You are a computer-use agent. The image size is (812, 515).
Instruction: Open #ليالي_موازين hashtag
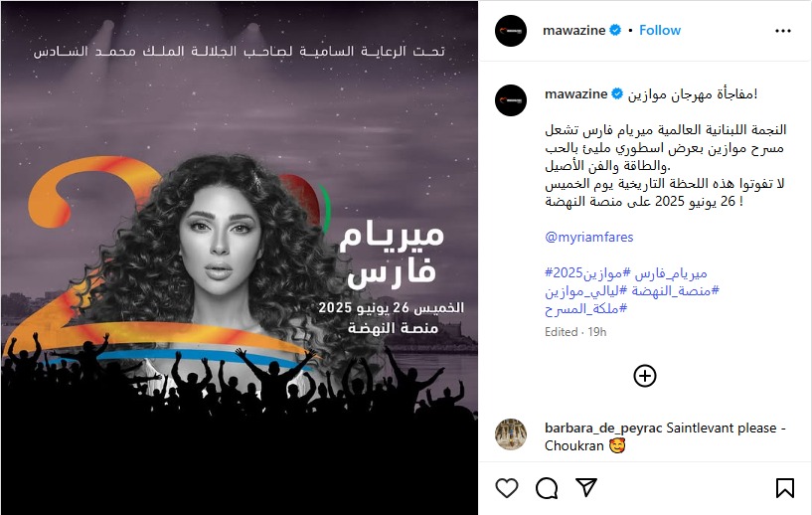(585, 291)
